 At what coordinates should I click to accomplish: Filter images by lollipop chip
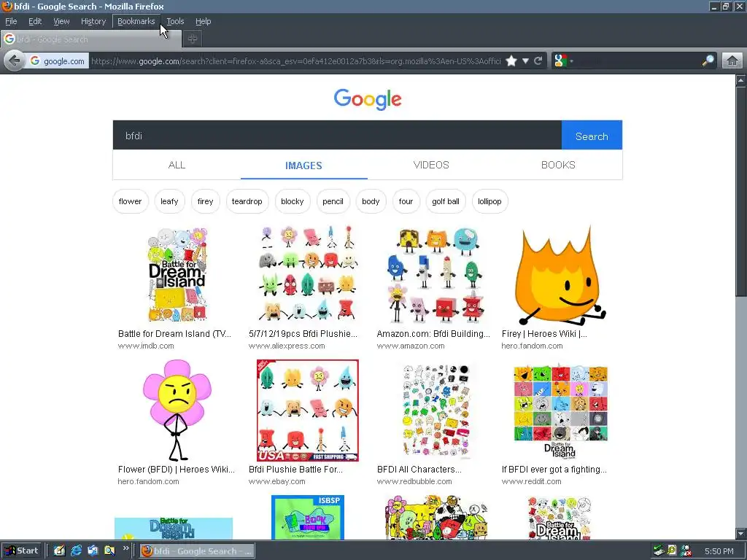pyautogui.click(x=489, y=201)
